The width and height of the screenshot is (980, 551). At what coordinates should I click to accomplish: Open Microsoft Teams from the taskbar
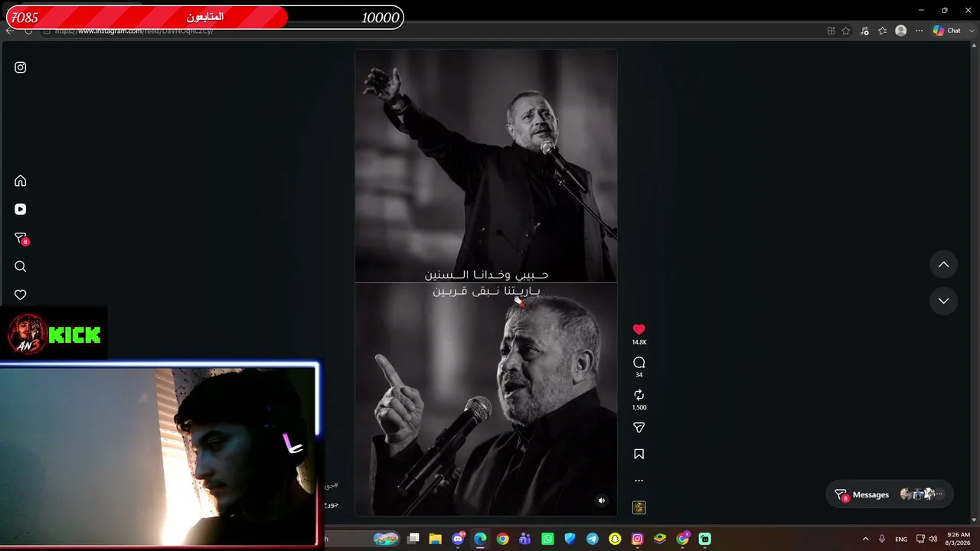pyautogui.click(x=524, y=539)
